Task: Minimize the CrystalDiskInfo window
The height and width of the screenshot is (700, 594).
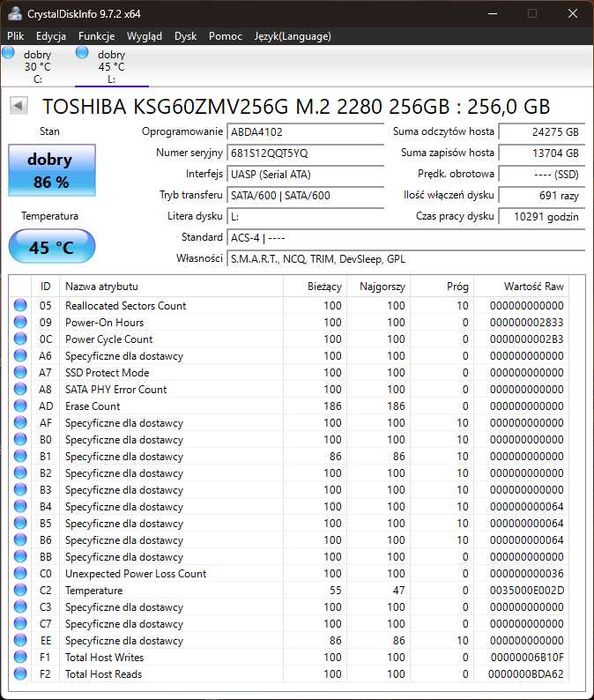Action: (x=493, y=14)
